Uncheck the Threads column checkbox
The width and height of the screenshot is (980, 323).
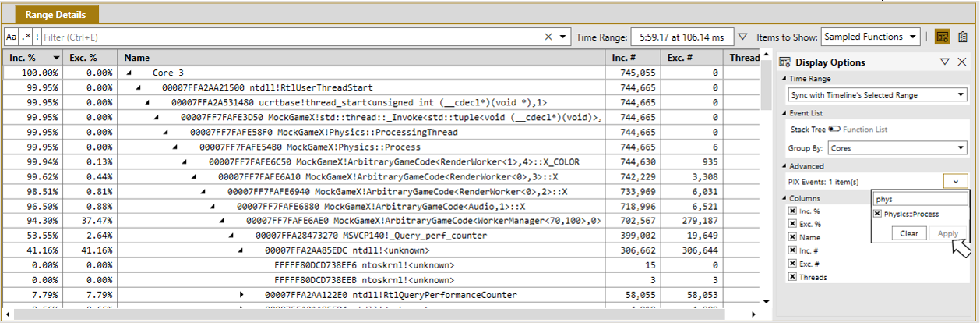point(793,277)
